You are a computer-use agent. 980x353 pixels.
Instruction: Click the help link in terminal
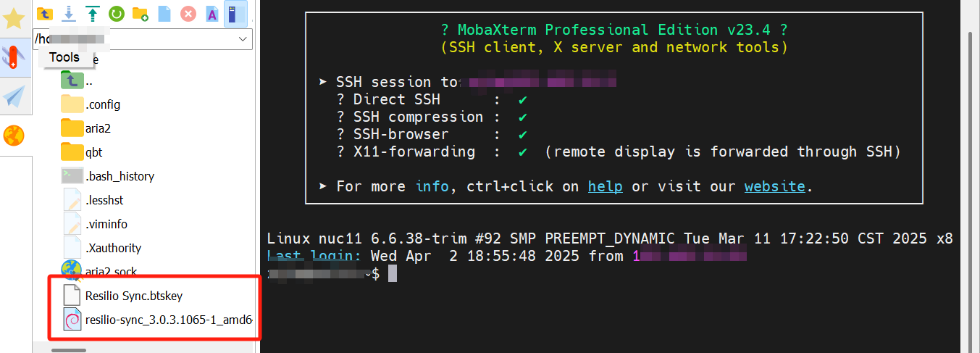[x=605, y=186]
